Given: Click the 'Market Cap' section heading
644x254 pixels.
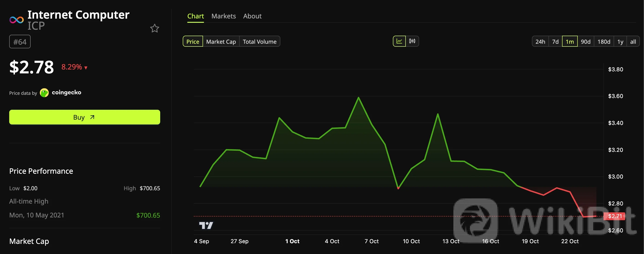Looking at the screenshot, I should tap(29, 241).
